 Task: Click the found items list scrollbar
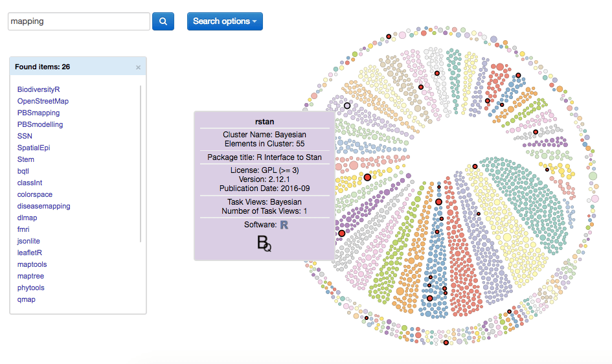click(141, 162)
